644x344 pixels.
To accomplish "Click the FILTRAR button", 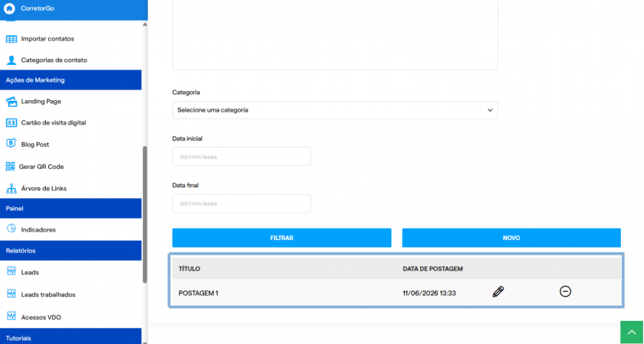I will 282,238.
